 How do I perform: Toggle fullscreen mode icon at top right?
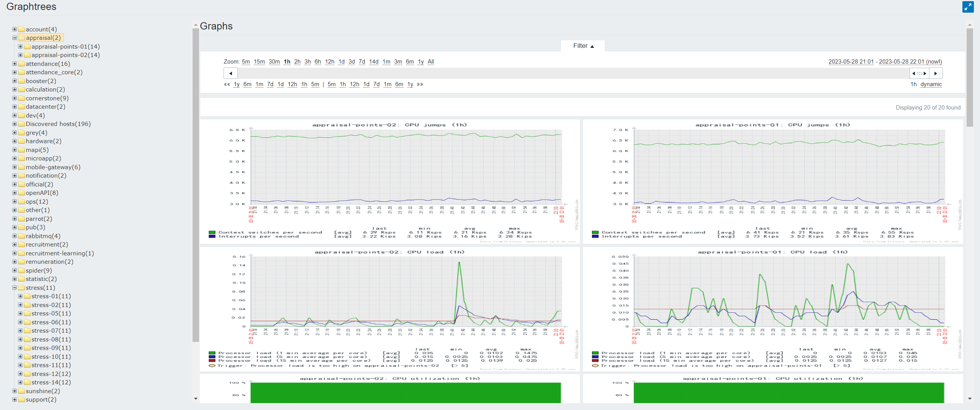coord(968,7)
